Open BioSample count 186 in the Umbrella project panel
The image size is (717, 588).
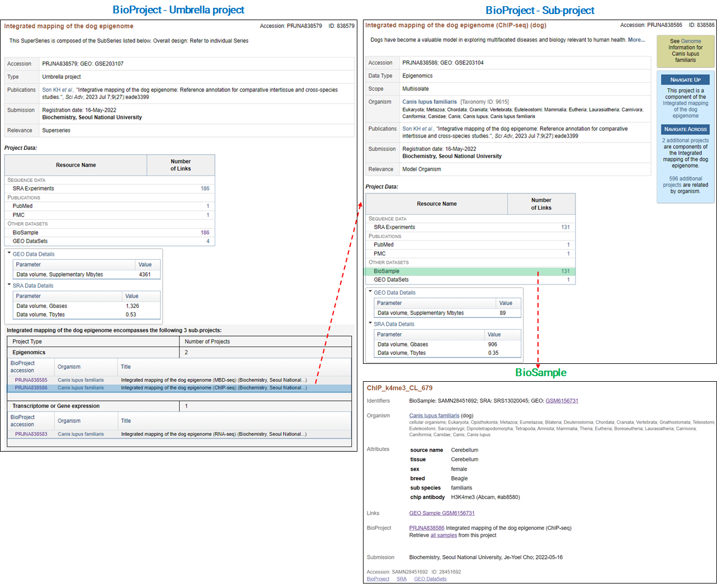coord(205,233)
